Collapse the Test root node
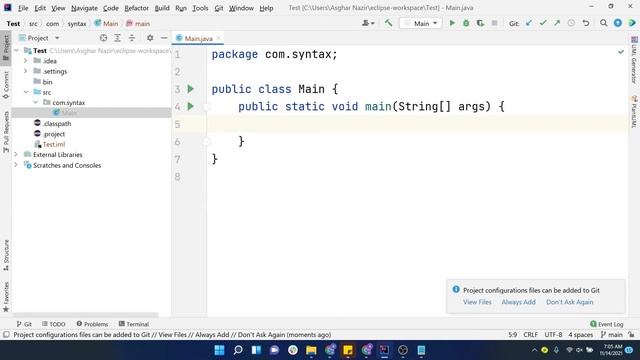This screenshot has height=360, width=640. coord(17,51)
